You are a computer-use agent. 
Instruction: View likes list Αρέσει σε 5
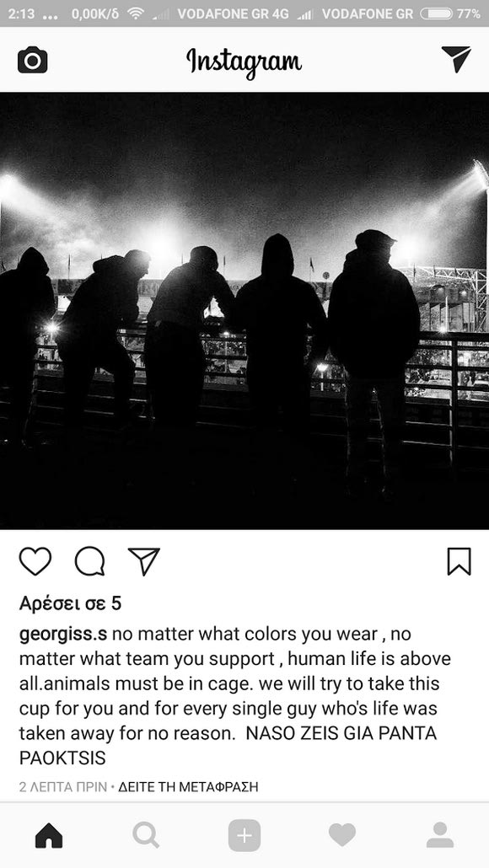click(70, 603)
